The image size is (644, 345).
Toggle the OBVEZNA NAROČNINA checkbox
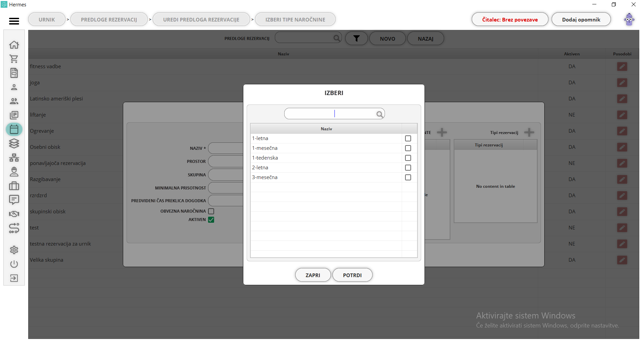coord(211,211)
